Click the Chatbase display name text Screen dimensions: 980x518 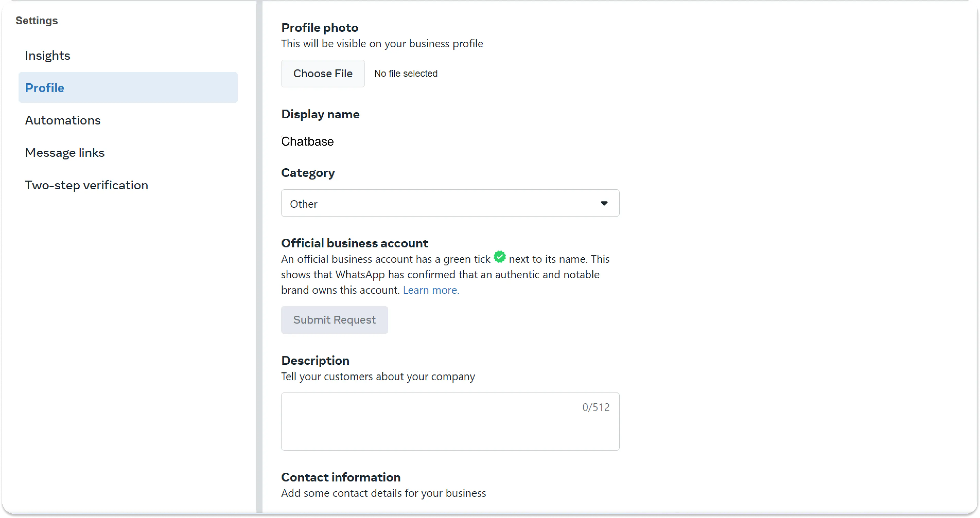click(307, 141)
